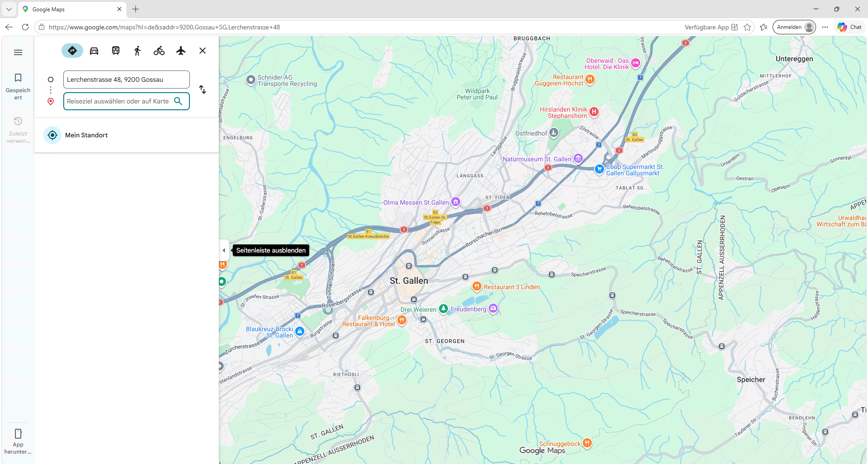The height and width of the screenshot is (464, 868).
Task: Select the car driving mode
Action: 94,51
